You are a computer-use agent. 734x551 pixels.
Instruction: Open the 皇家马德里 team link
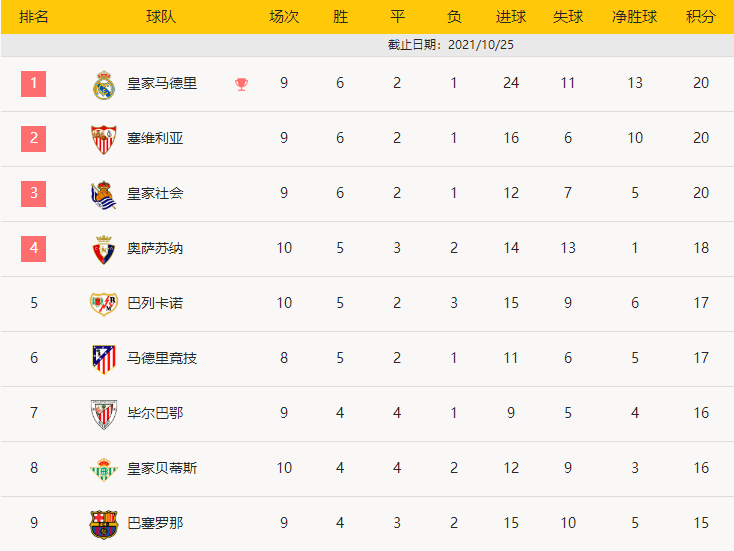tap(162, 84)
